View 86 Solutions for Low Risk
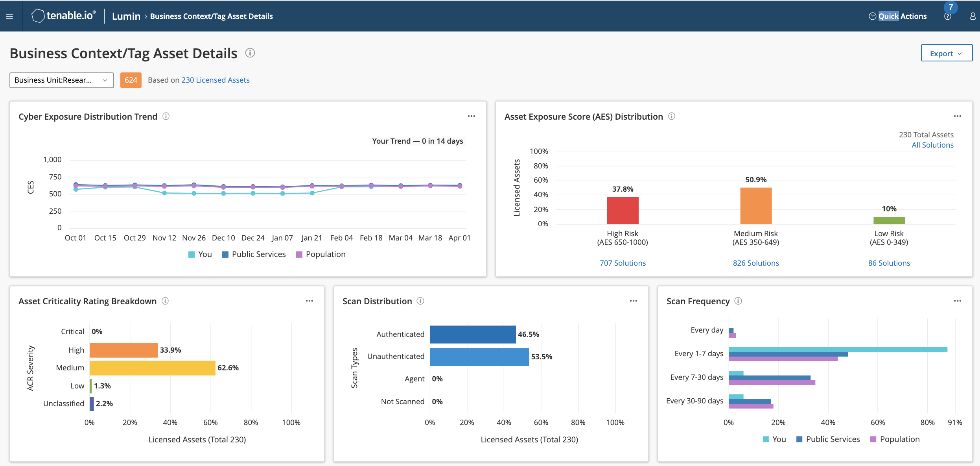980x466 pixels. coord(889,263)
